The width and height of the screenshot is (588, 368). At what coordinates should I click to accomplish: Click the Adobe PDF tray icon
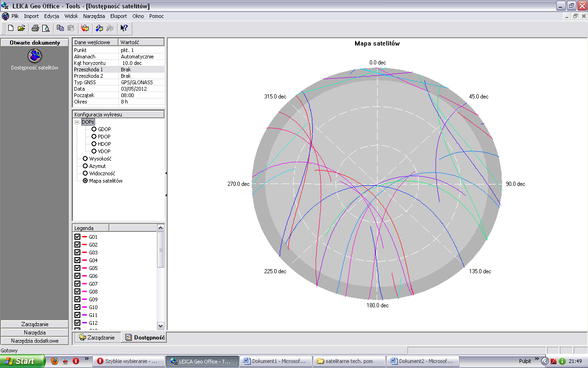[554, 361]
